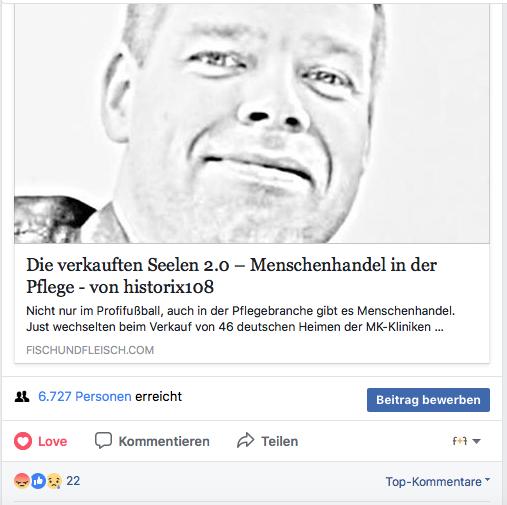The height and width of the screenshot is (505, 507).
Task: Click the post-as profile icon beside Teilen
Action: (460, 441)
